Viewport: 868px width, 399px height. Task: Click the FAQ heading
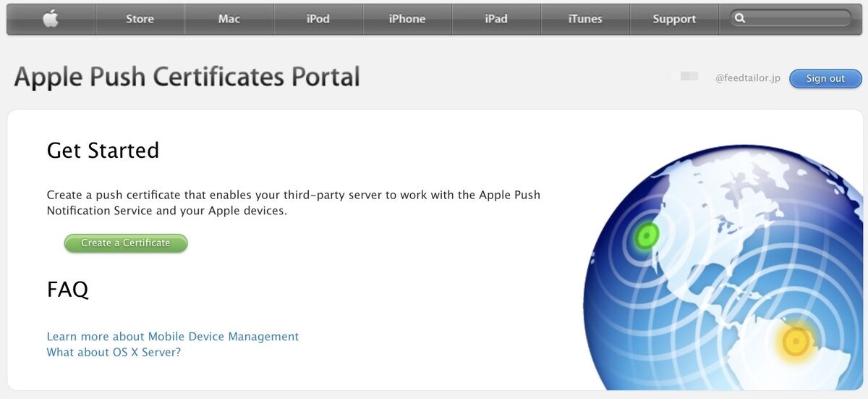pos(68,290)
